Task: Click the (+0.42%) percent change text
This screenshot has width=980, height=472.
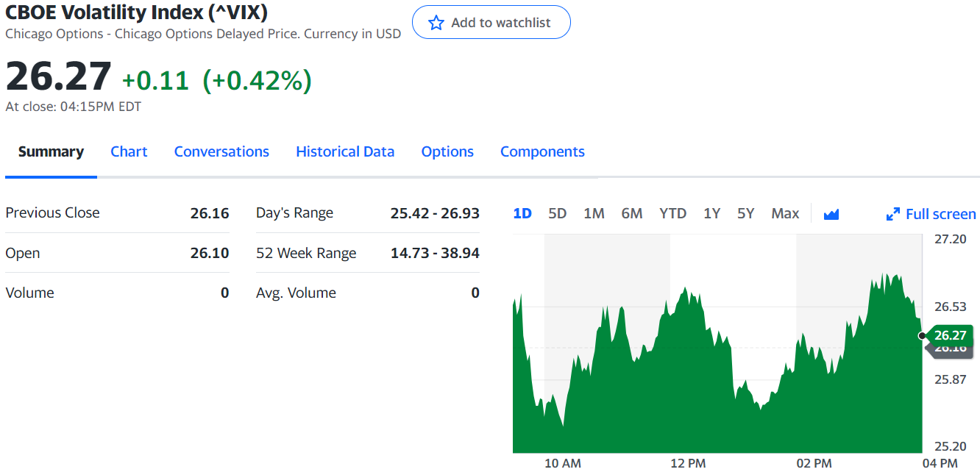Action: [257, 80]
